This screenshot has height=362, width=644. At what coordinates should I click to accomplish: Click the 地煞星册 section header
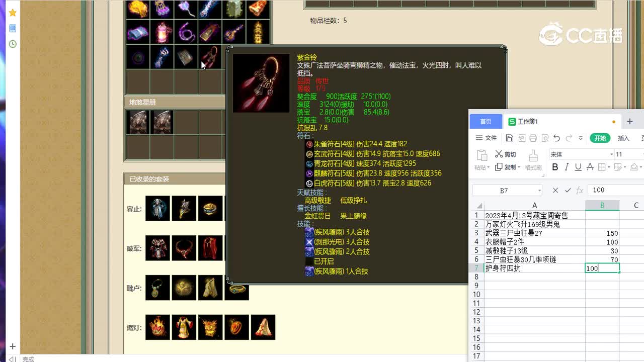pyautogui.click(x=175, y=102)
